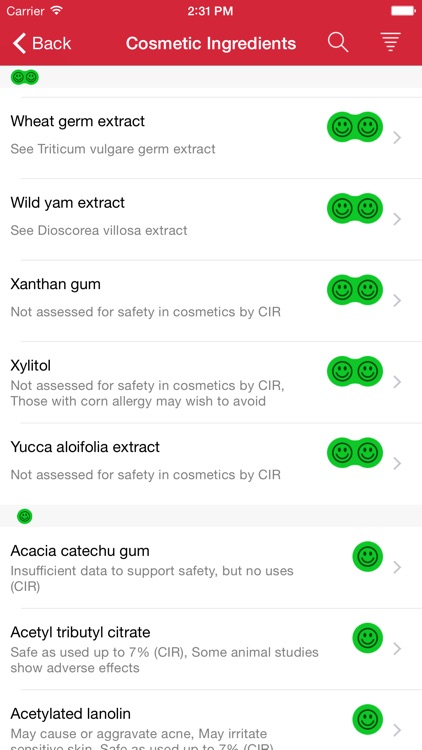Open the search magnifier icon
Screen dimensions: 422x750
(x=338, y=43)
